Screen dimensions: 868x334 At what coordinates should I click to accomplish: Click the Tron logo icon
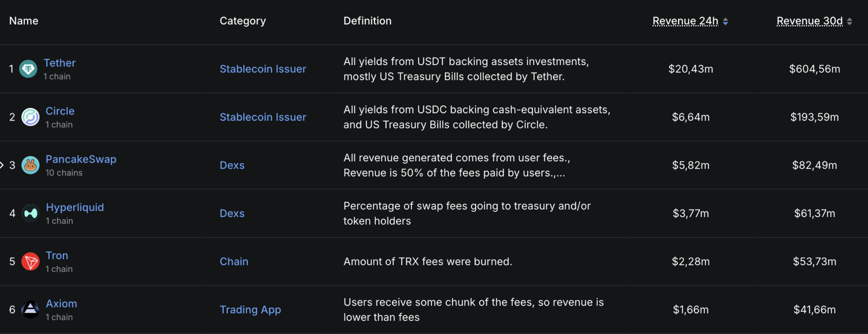pyautogui.click(x=30, y=262)
